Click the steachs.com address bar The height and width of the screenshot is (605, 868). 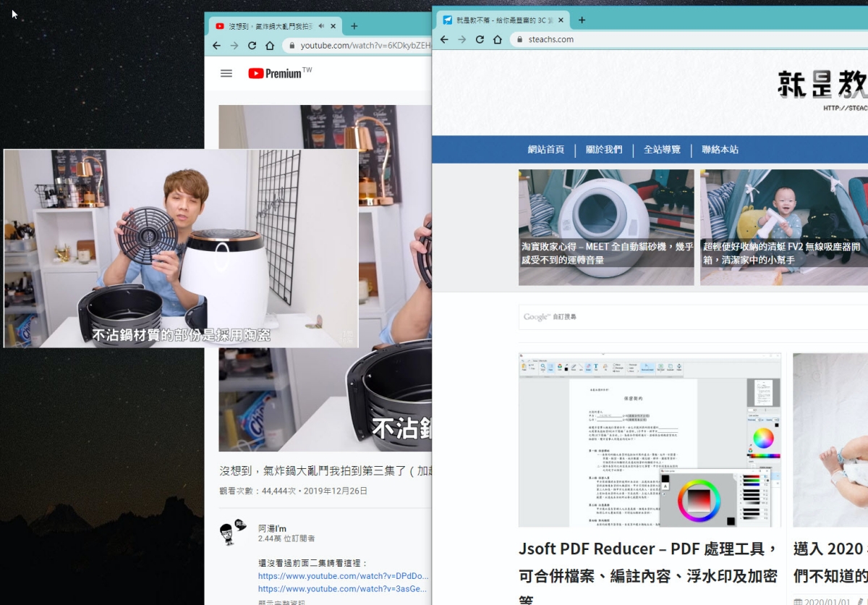687,40
